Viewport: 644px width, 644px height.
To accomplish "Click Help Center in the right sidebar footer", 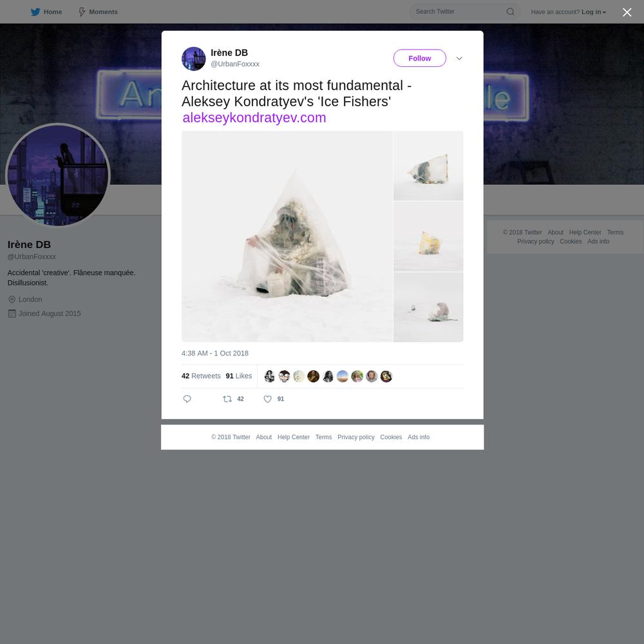I will [585, 232].
